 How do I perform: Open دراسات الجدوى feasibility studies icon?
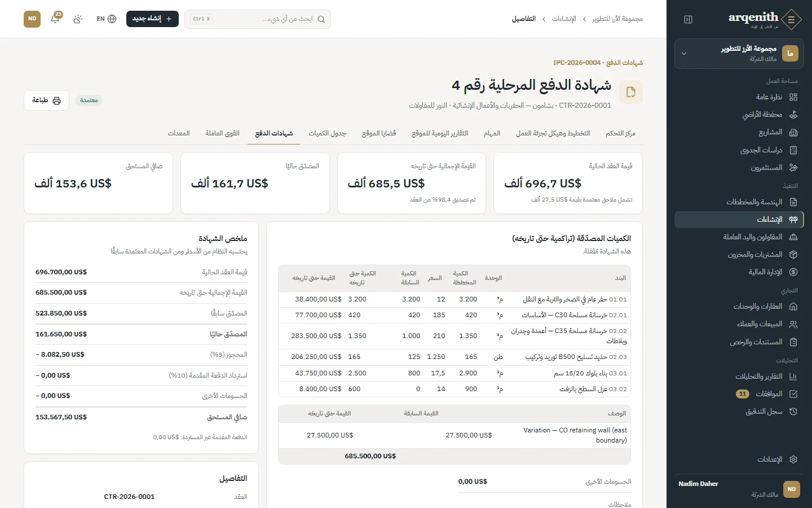[x=793, y=150]
